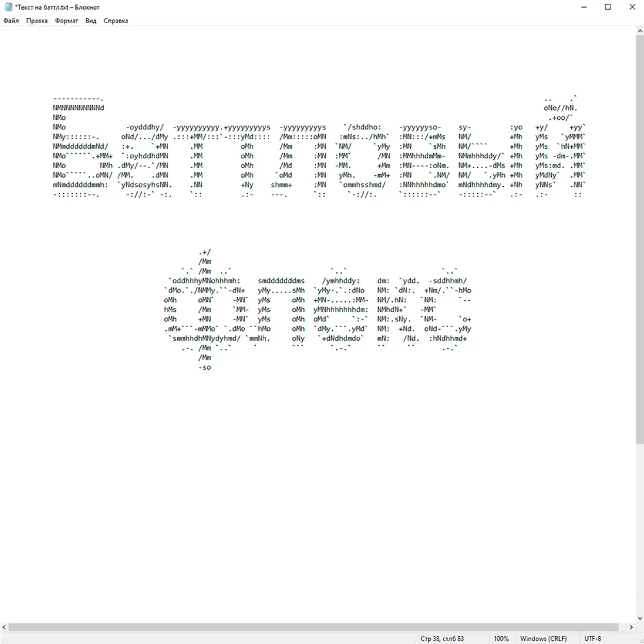The height and width of the screenshot is (644, 644).
Task: Click the 100% zoom level in the status bar
Action: pyautogui.click(x=501, y=638)
